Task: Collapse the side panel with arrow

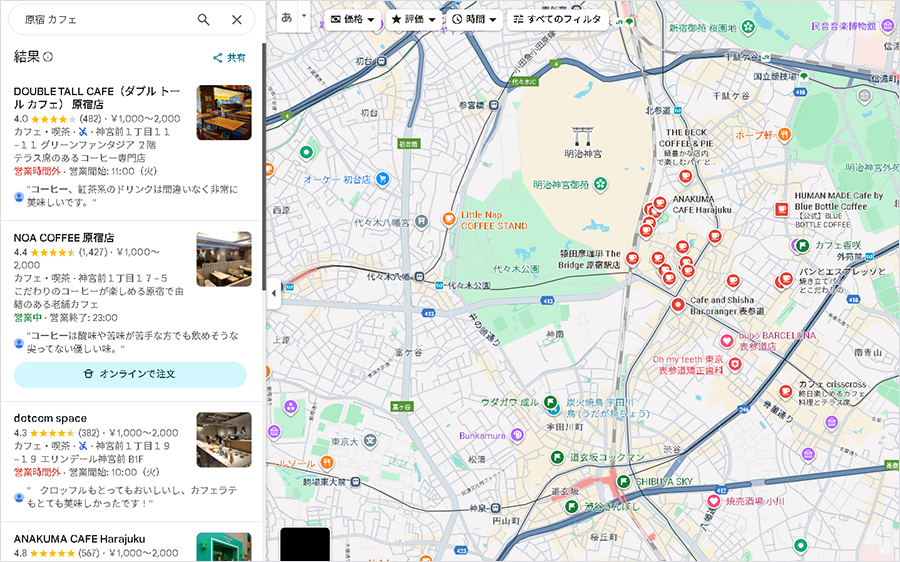Action: coord(274,293)
